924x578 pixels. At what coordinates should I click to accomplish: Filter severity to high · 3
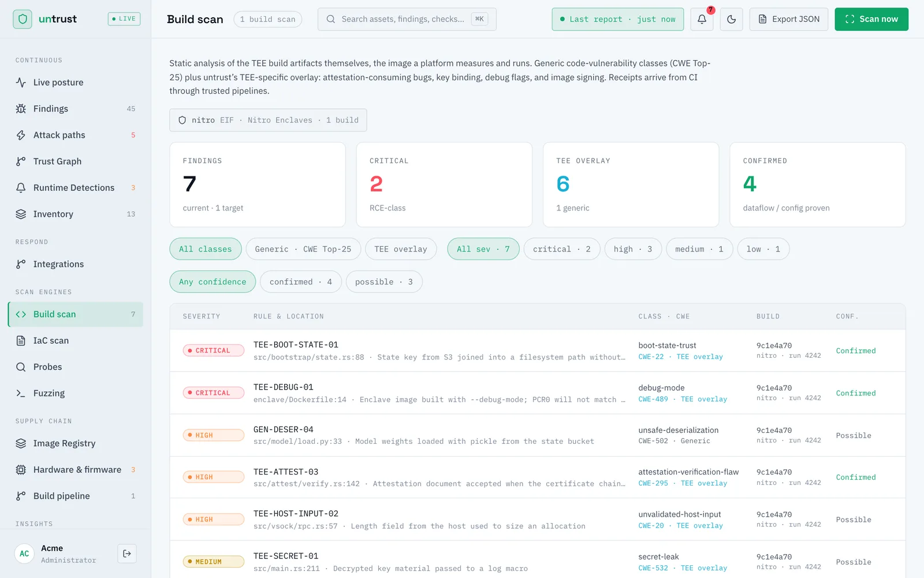(633, 249)
